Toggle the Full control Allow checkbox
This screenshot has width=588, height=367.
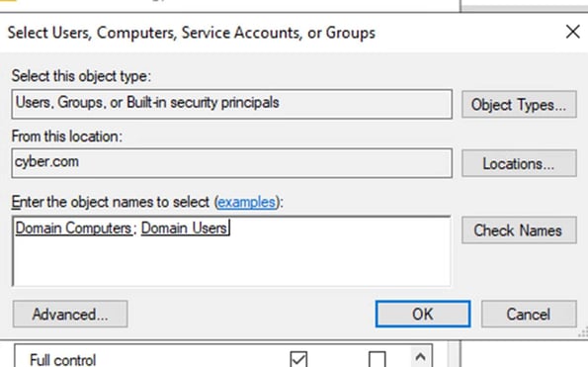point(298,359)
